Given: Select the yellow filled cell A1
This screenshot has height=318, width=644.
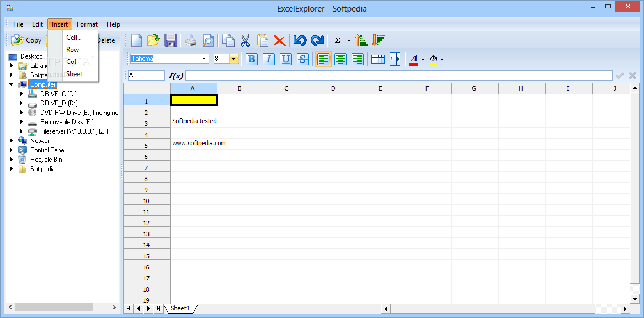Looking at the screenshot, I should click(x=194, y=100).
